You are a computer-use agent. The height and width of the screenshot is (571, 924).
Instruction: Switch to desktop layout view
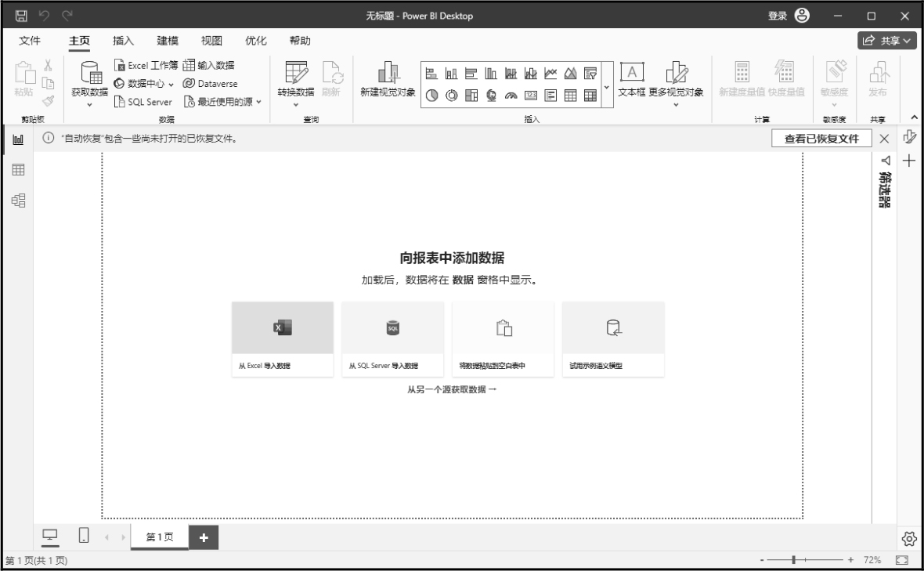coord(50,536)
